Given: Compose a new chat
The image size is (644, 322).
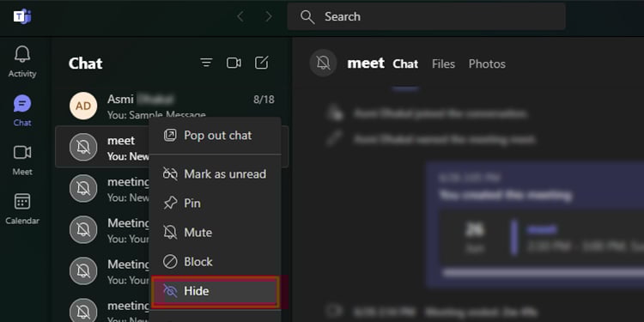Looking at the screenshot, I should click(262, 63).
